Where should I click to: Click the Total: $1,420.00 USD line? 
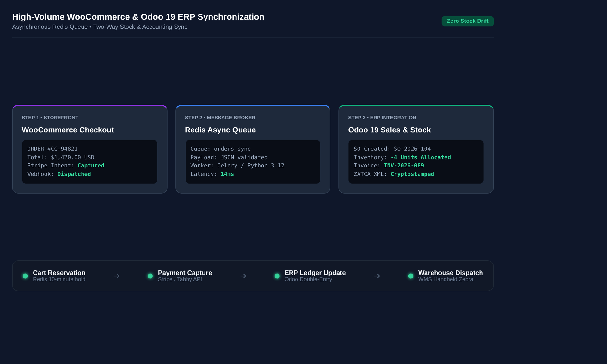point(61,157)
